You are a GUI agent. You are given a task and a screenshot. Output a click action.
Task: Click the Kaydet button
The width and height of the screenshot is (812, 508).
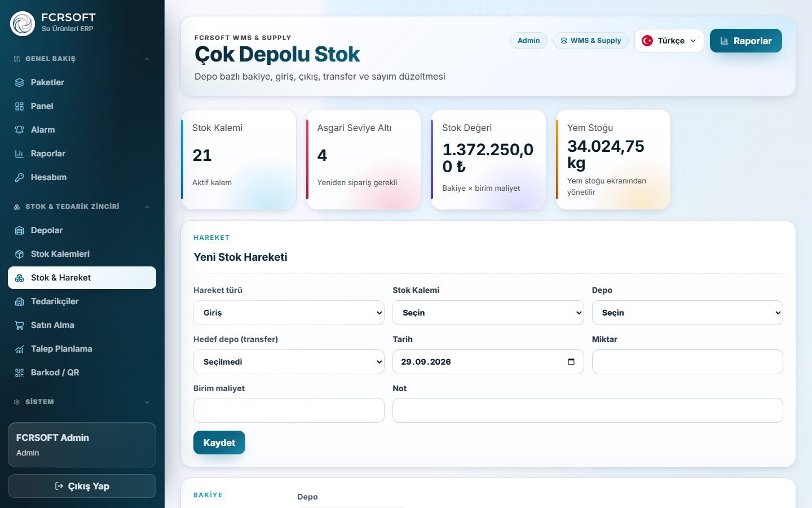219,443
